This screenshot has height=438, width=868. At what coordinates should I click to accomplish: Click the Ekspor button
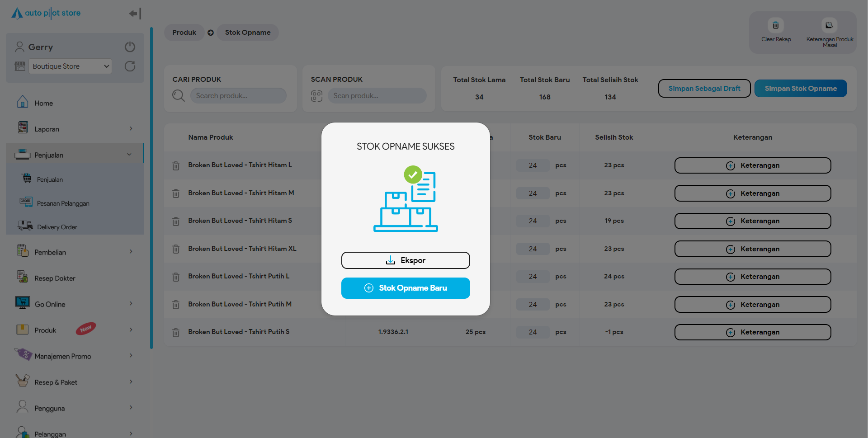[x=406, y=260]
